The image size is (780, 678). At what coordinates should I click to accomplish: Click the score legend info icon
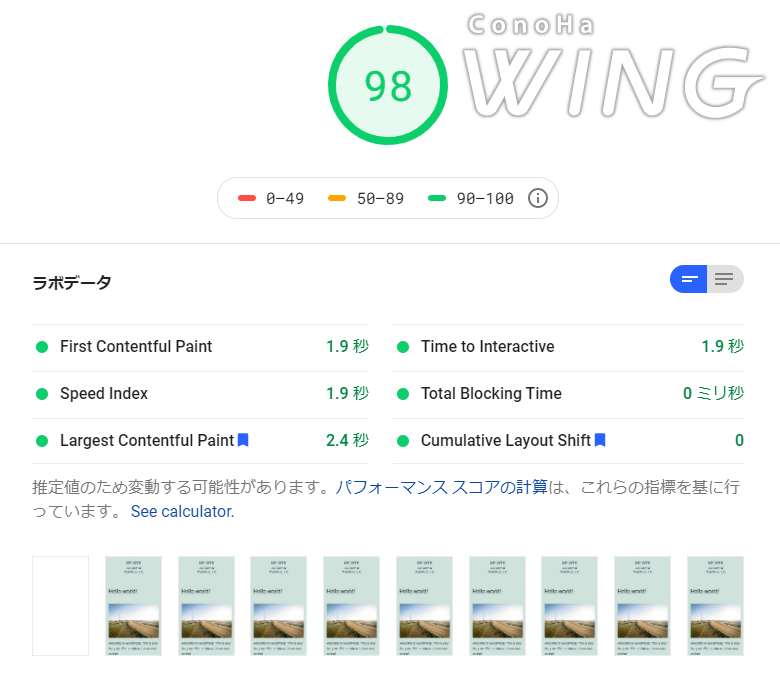(x=537, y=198)
